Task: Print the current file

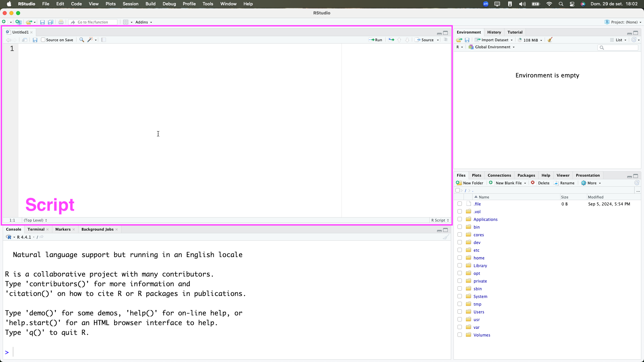Action: pyautogui.click(x=61, y=22)
